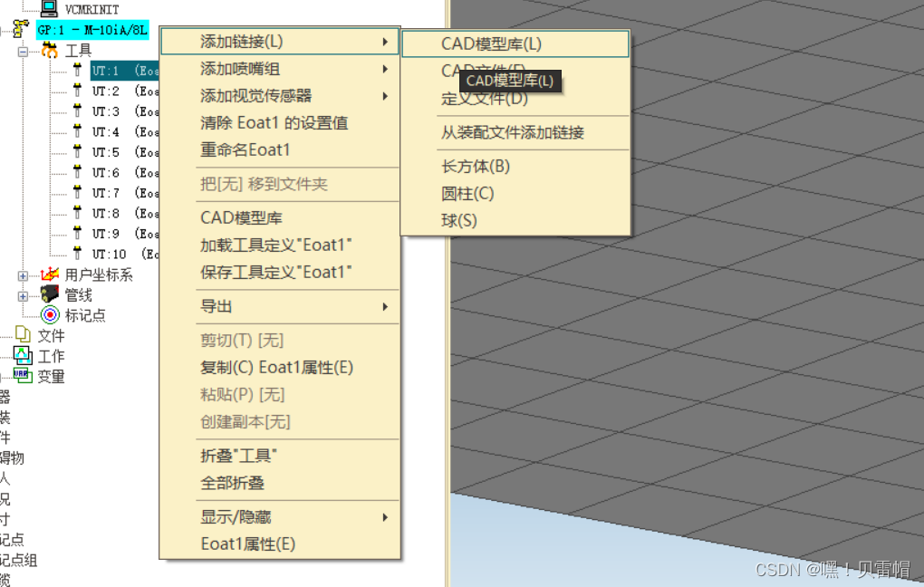Click the tool icon beside UT:6
The image size is (924, 587).
(77, 171)
